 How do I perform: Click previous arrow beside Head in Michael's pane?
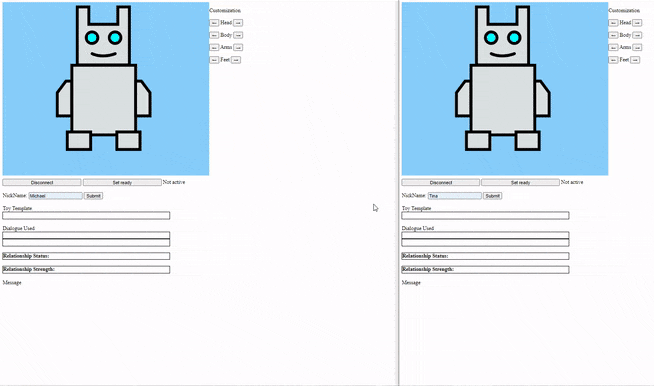(x=214, y=23)
